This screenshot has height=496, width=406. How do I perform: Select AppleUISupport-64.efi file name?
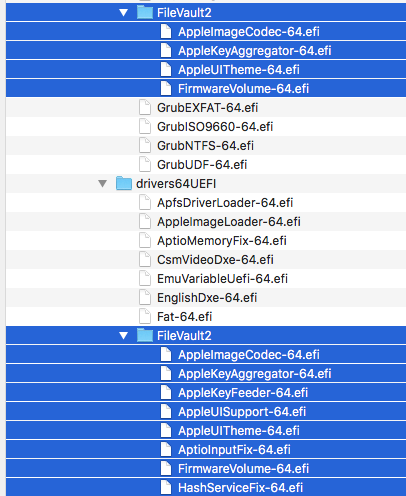tap(242, 412)
